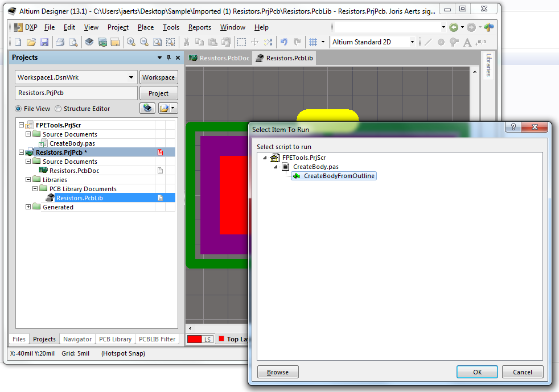This screenshot has width=559, height=392.
Task: Open the Place menu
Action: click(146, 27)
